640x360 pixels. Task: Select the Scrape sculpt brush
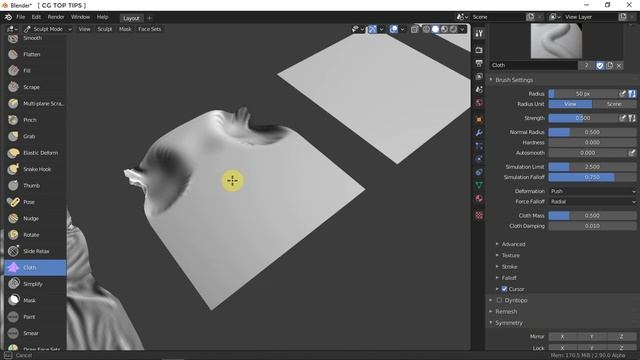(35, 87)
